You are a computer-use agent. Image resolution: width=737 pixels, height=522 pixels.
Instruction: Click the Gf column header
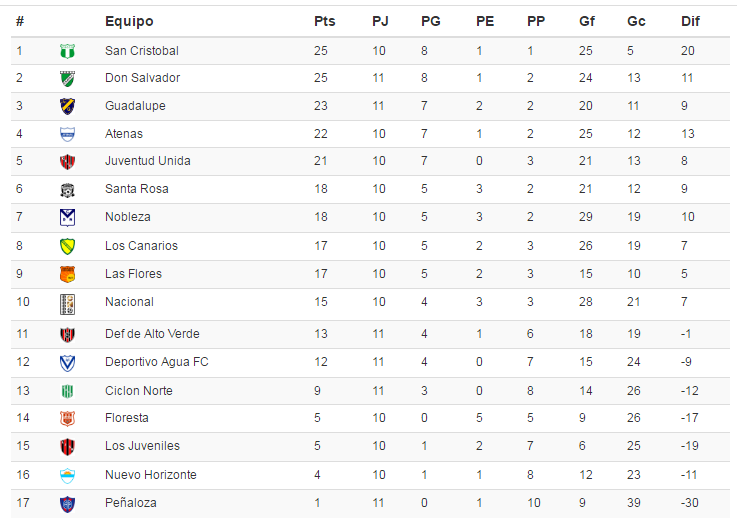tap(586, 21)
